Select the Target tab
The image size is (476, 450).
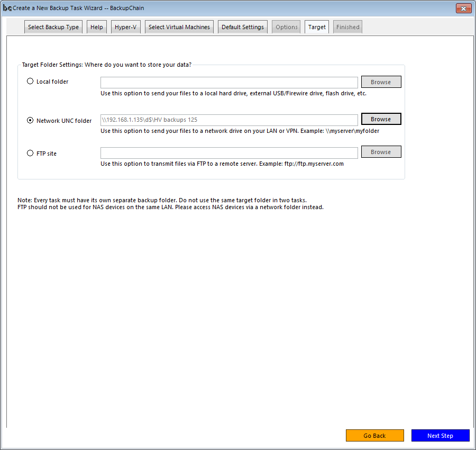[x=316, y=26]
